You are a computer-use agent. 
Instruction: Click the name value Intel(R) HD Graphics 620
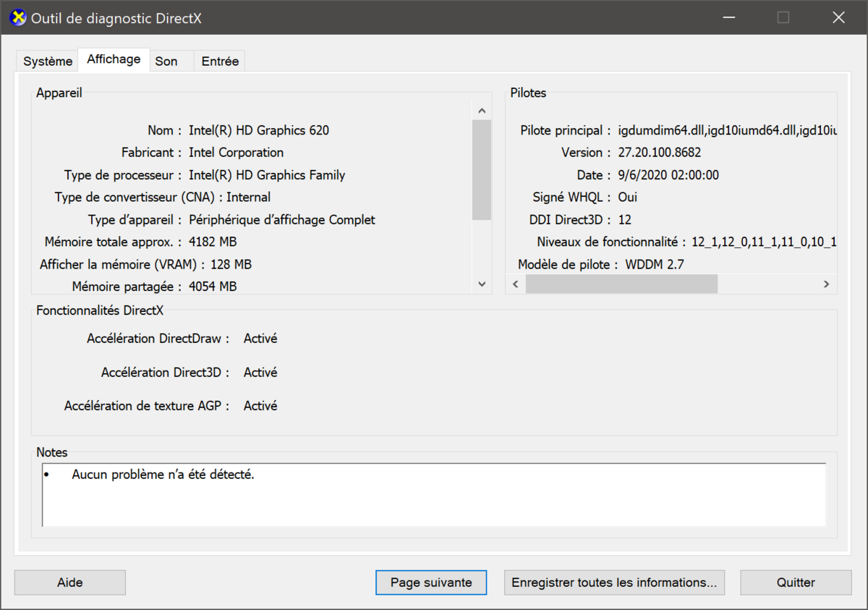click(x=259, y=130)
